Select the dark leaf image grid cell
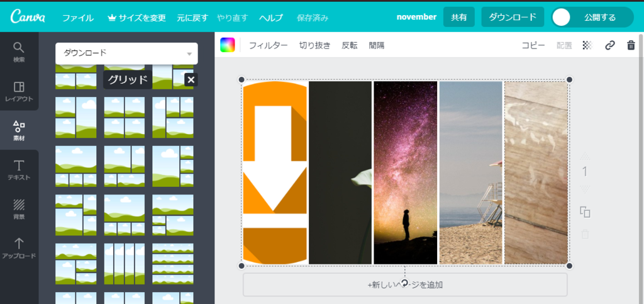The height and width of the screenshot is (304, 644). pyautogui.click(x=340, y=172)
